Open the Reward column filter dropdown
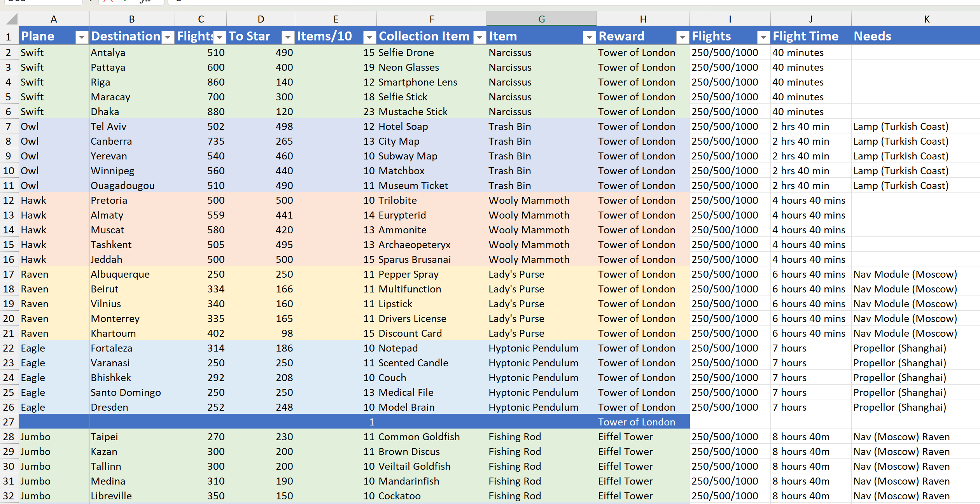The image size is (980, 504). (682, 37)
